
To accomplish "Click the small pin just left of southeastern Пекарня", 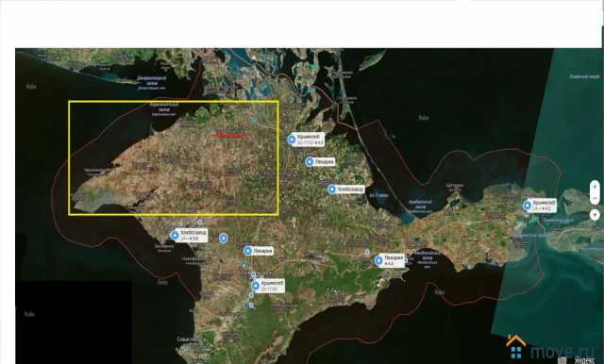I will (x=367, y=252).
